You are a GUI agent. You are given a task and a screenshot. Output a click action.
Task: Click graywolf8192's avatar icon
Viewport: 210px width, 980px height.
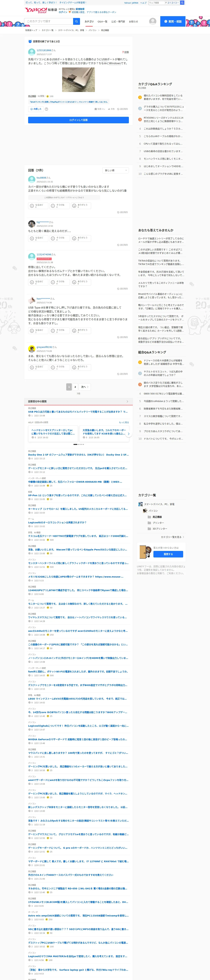[32, 349]
